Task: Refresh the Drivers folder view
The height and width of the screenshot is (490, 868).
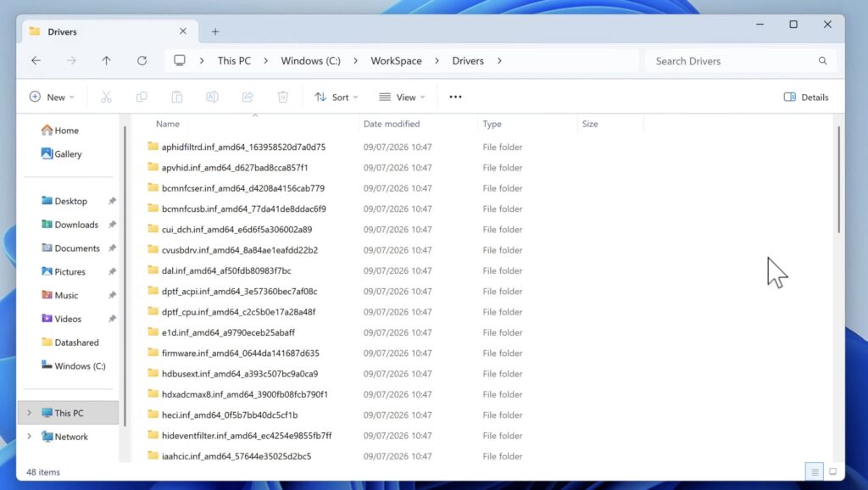Action: [142, 61]
